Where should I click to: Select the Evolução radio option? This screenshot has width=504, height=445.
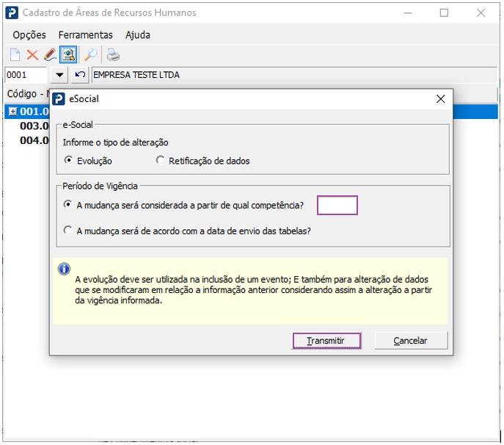pos(68,160)
